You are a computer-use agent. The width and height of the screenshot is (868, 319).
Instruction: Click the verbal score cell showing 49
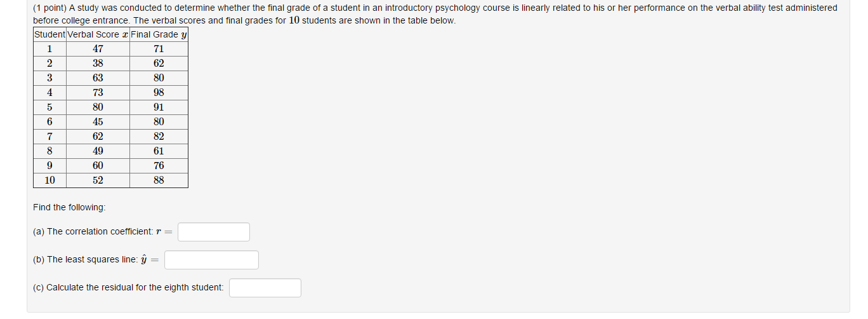(98, 151)
